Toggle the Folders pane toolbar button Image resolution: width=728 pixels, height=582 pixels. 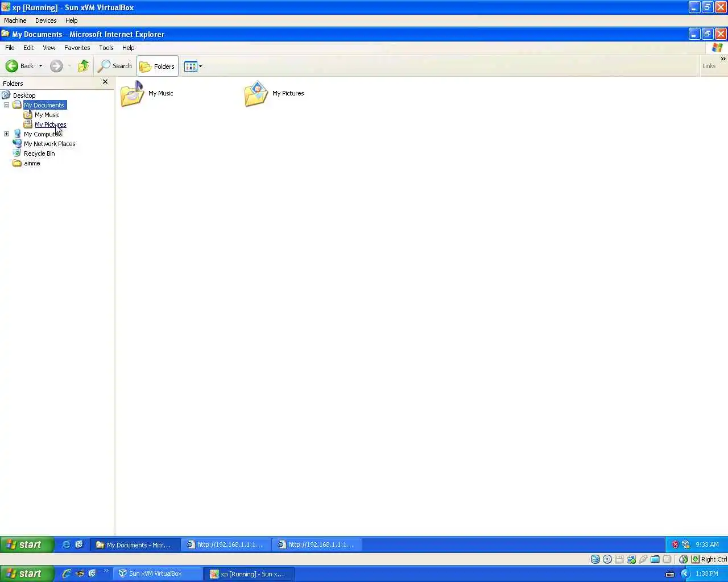(158, 66)
